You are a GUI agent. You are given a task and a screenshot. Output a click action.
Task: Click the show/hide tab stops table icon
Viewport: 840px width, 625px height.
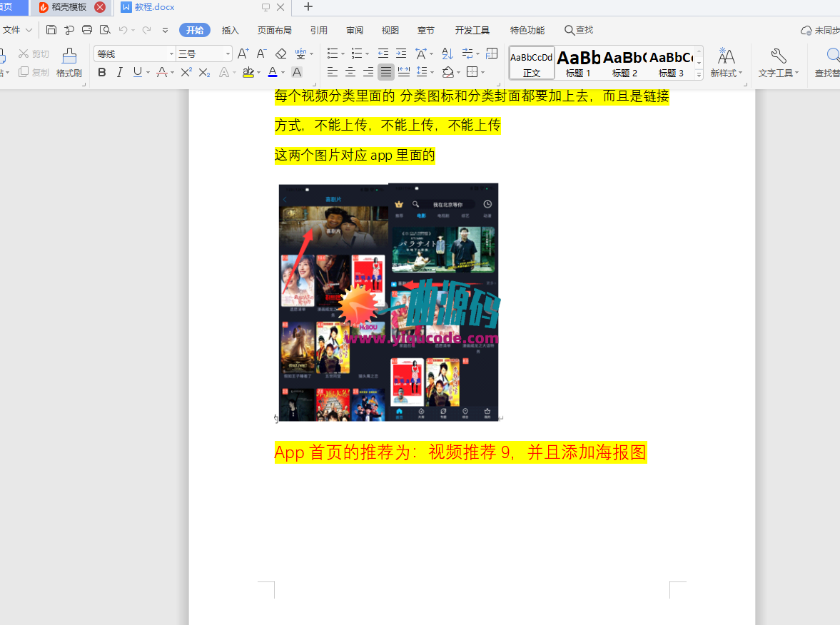(x=492, y=54)
